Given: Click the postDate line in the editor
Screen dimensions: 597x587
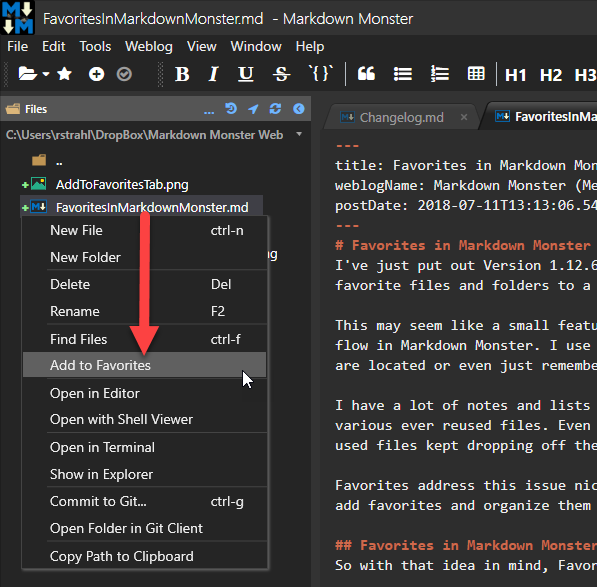Looking at the screenshot, I should coord(466,206).
